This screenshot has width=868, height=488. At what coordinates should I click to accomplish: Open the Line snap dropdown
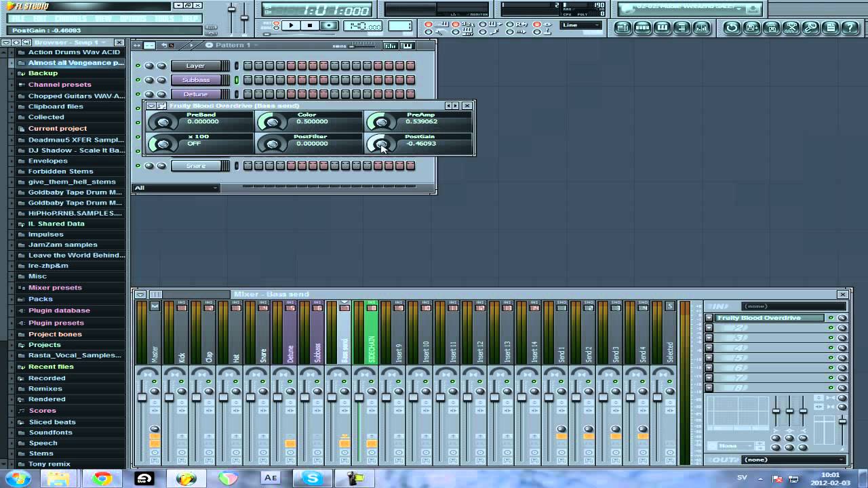580,26
